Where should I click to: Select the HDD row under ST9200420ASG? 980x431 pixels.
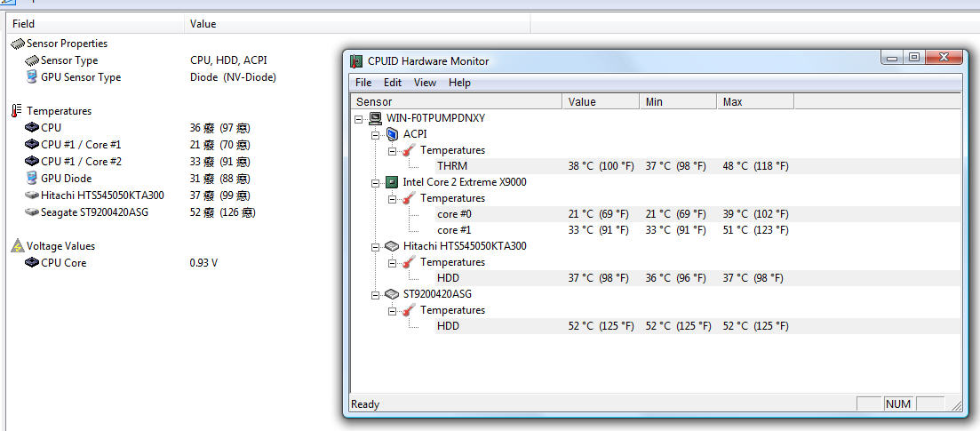(697, 326)
